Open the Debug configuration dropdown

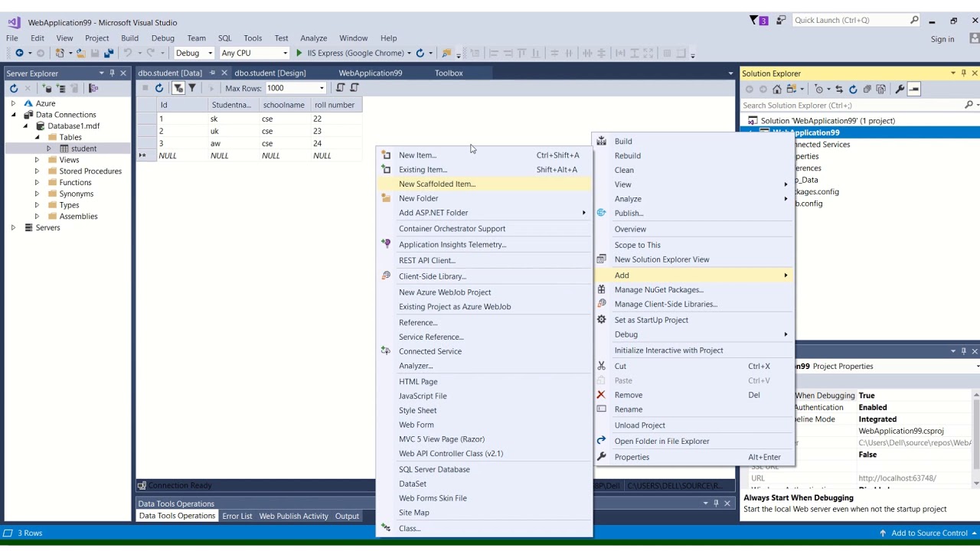[x=210, y=53]
